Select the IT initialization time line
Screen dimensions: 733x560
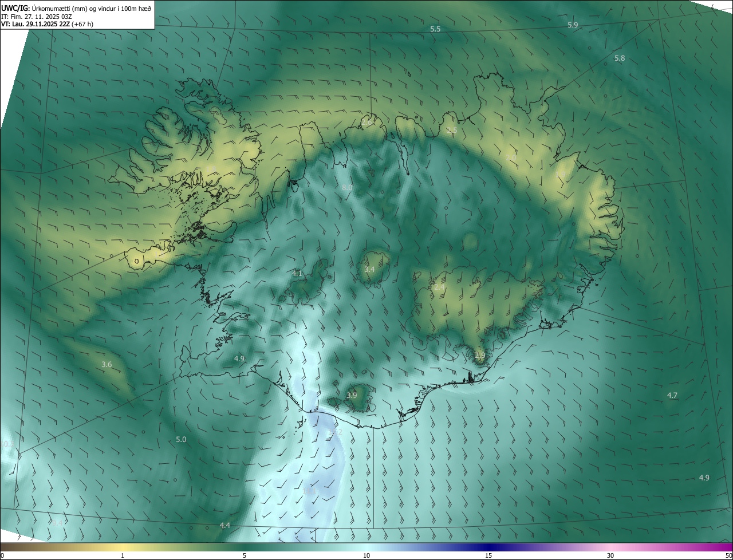37,16
